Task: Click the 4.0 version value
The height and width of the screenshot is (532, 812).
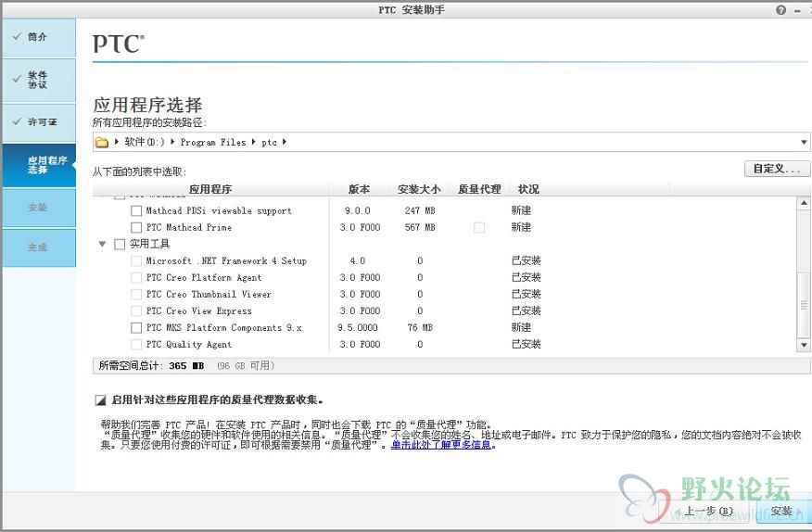Action: pos(357,260)
